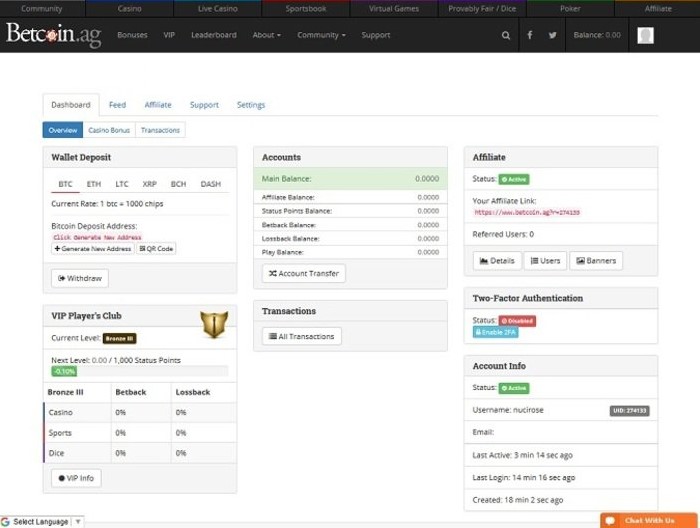Click the Betcoin.ag logo
Viewport: 700px width, 528px height.
54,35
